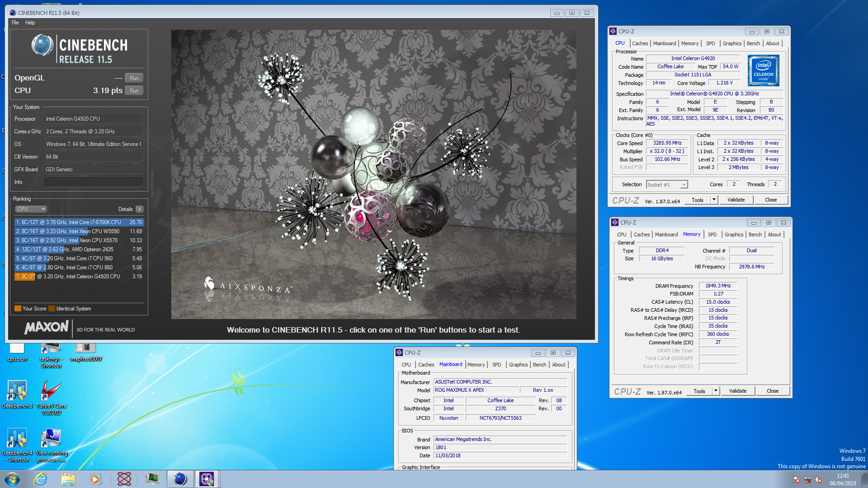Click Tools button in Memory window
The width and height of the screenshot is (868, 488).
699,391
